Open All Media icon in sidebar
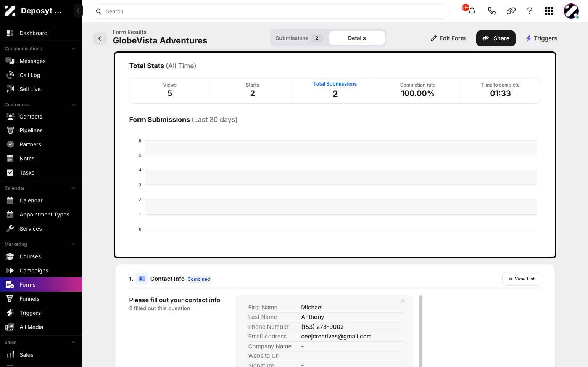 (x=10, y=327)
